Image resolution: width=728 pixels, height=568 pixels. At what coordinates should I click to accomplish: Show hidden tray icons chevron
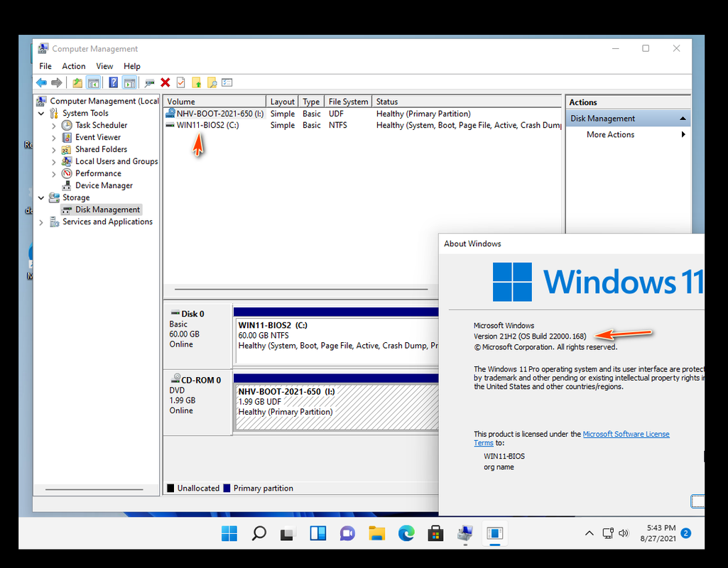[590, 533]
